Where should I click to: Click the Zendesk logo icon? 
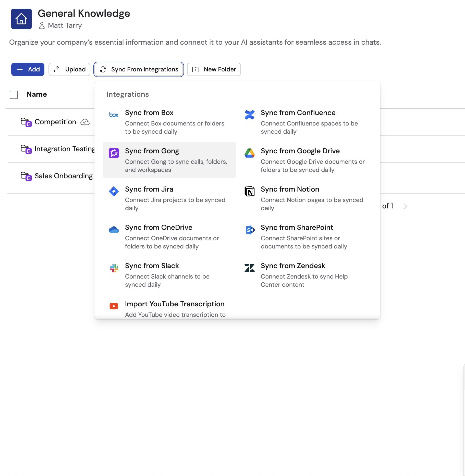pyautogui.click(x=249, y=268)
